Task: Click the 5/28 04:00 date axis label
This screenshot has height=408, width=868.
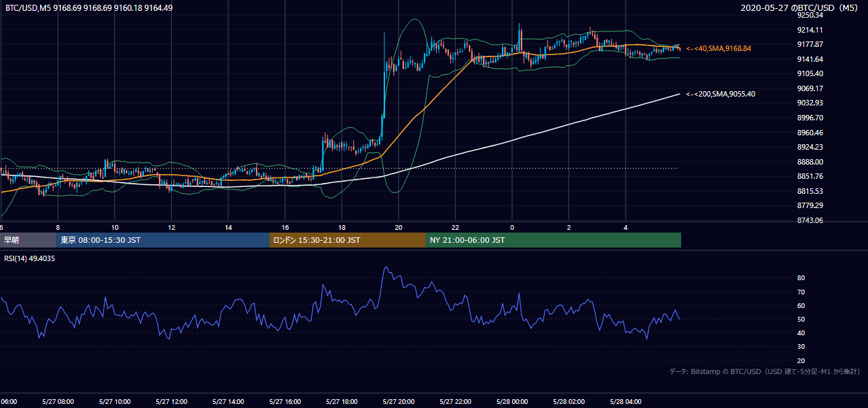Action: coord(625,401)
